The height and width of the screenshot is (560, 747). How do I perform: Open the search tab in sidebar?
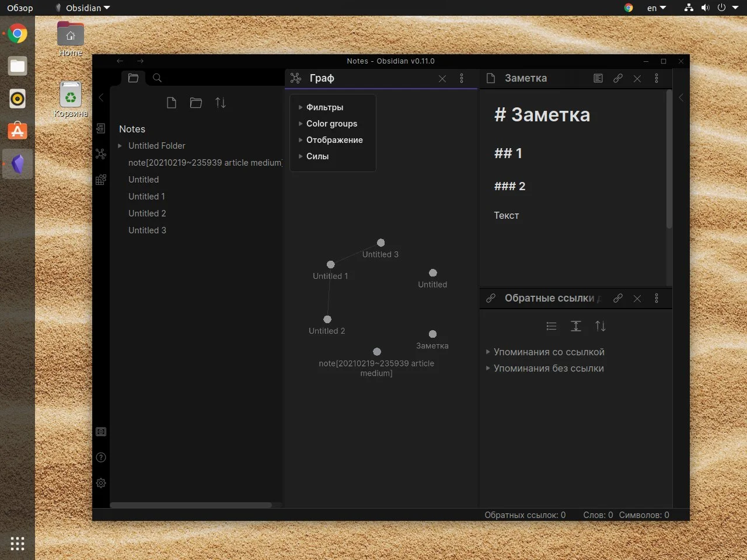[157, 78]
